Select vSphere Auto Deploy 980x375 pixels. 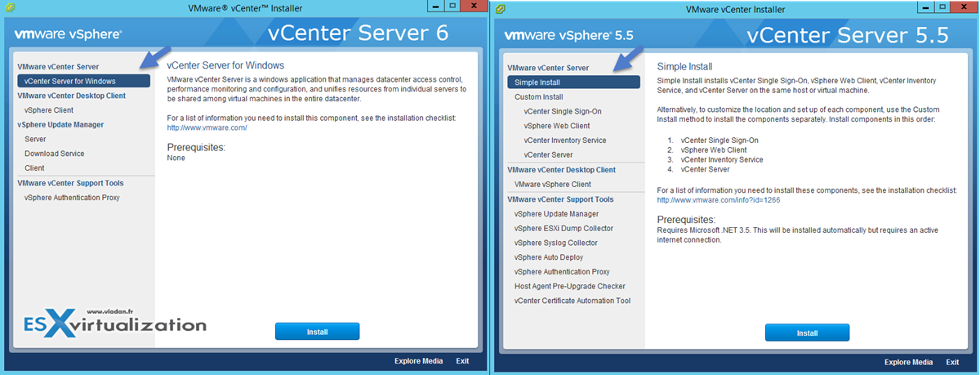click(548, 257)
